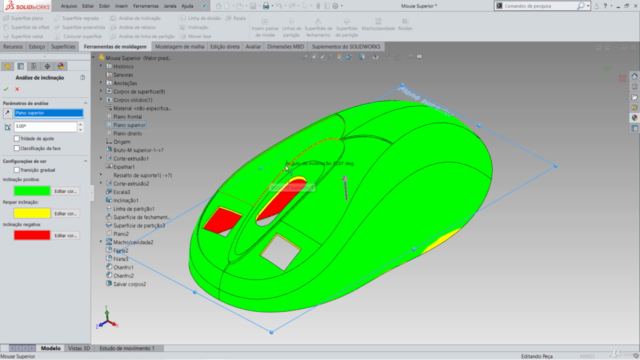Click green Inclinação positiva color swatch
Image resolution: width=640 pixels, height=360 pixels.
click(x=32, y=191)
